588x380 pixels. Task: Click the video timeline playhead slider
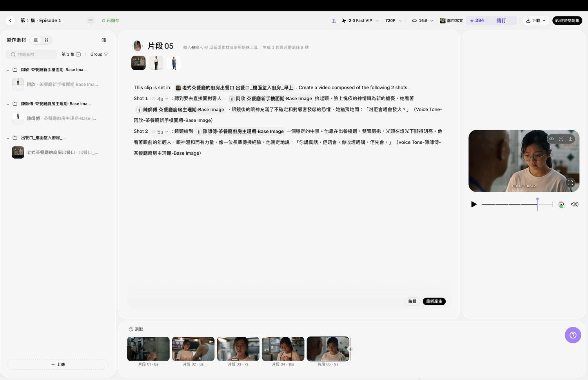pyautogui.click(x=537, y=204)
